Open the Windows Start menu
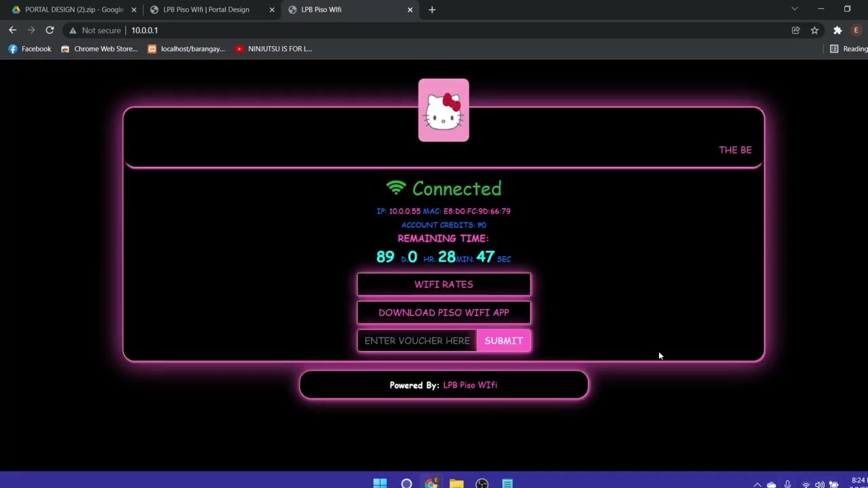This screenshot has width=868, height=488. click(x=380, y=484)
